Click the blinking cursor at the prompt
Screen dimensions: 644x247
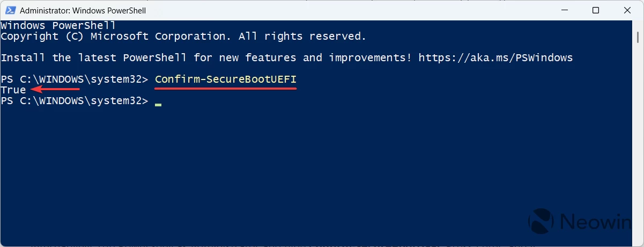[x=158, y=104]
